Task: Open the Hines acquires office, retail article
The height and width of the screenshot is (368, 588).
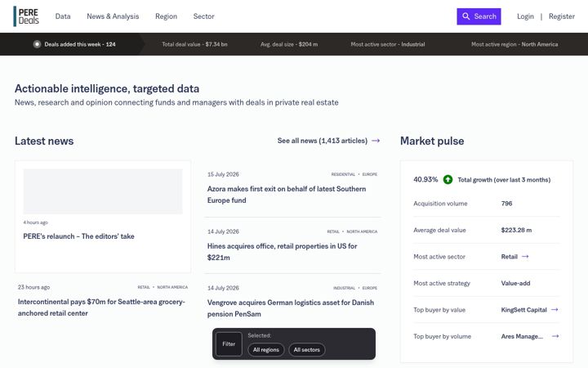Action: pos(282,252)
